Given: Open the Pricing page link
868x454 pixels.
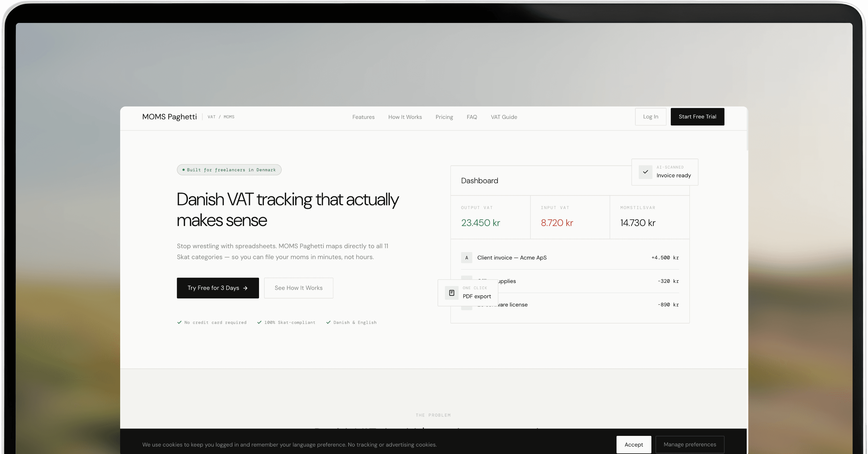Looking at the screenshot, I should pyautogui.click(x=444, y=117).
